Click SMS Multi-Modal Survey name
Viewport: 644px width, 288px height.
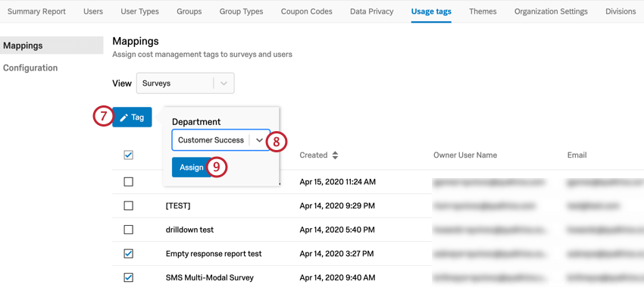pos(209,277)
